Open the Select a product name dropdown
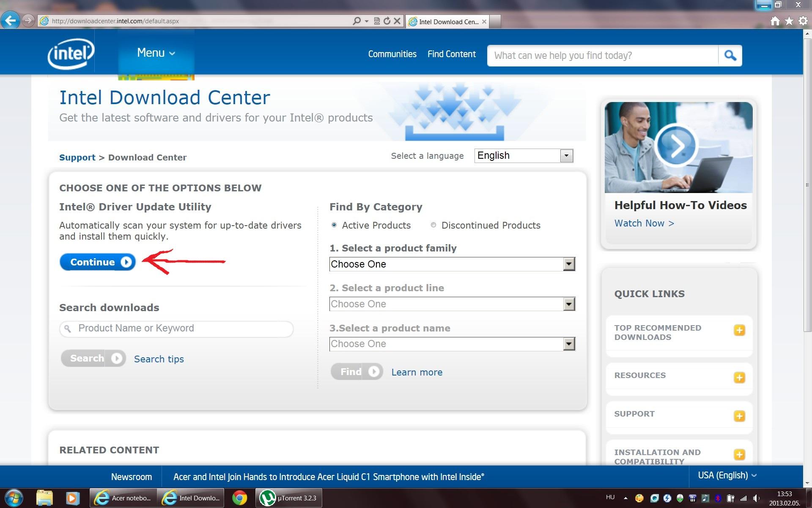812x508 pixels. [x=452, y=344]
